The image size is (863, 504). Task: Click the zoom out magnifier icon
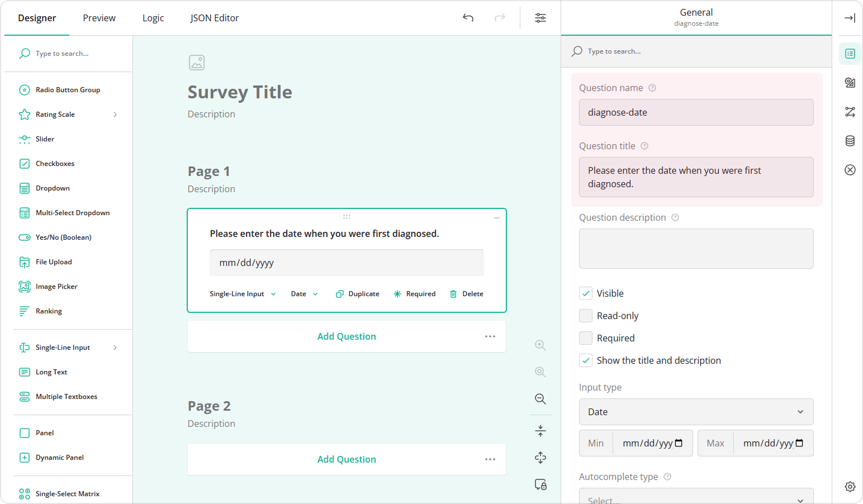[540, 399]
